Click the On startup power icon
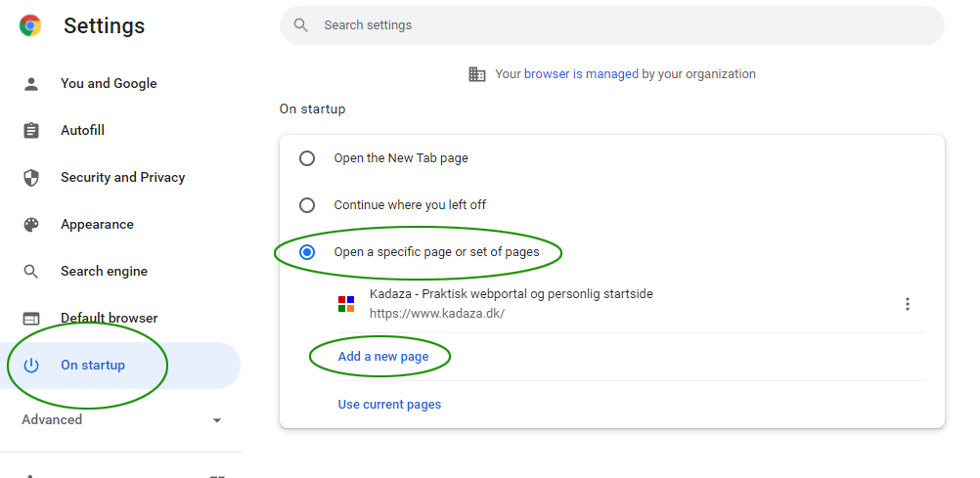Viewport: 980px width, 478px height. 31,366
